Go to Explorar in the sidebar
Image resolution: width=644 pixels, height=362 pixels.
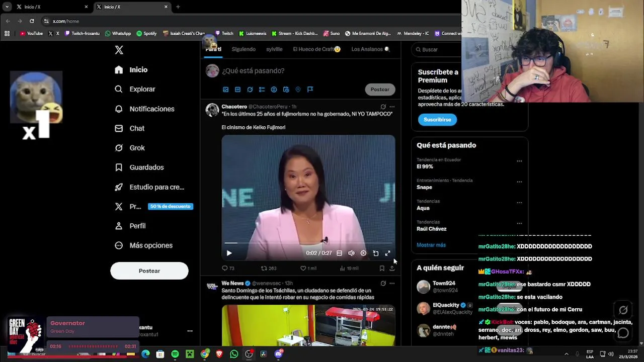[x=135, y=89]
